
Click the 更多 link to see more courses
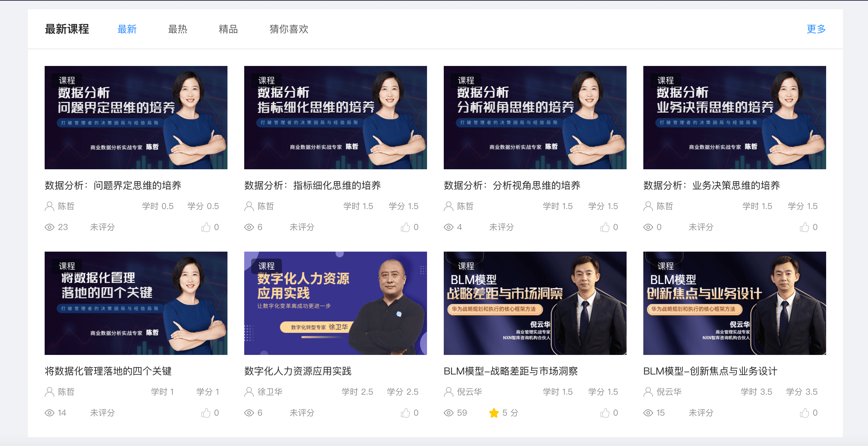pyautogui.click(x=816, y=29)
